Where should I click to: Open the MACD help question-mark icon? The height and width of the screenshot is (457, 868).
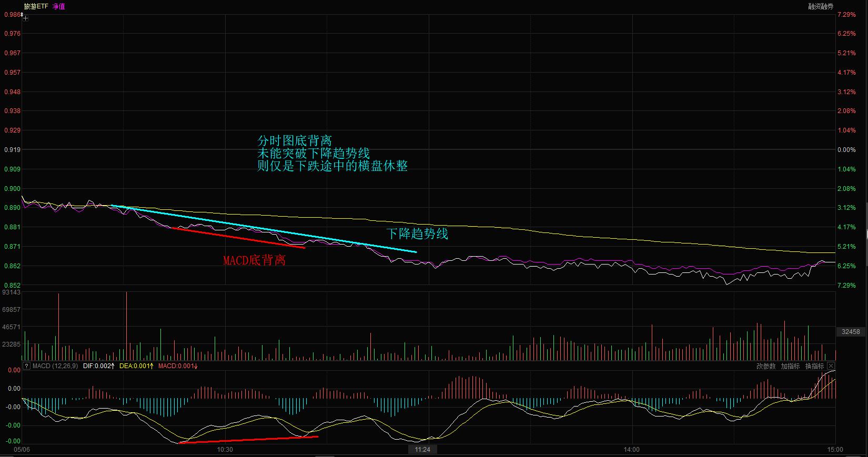point(26,366)
